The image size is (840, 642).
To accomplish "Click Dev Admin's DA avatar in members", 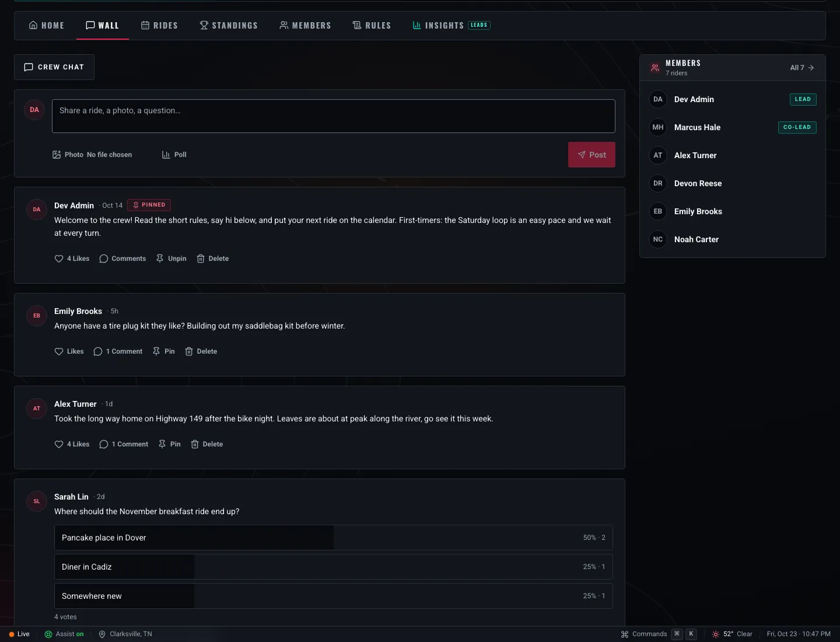I will tap(658, 99).
